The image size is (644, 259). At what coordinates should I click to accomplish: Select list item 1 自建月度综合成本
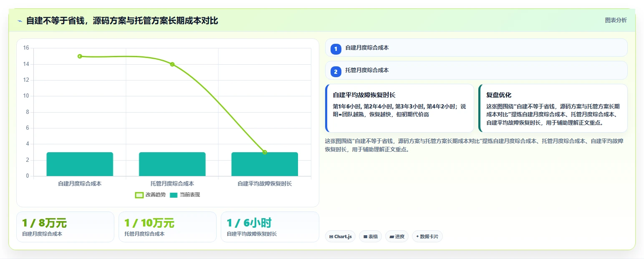[x=476, y=48]
